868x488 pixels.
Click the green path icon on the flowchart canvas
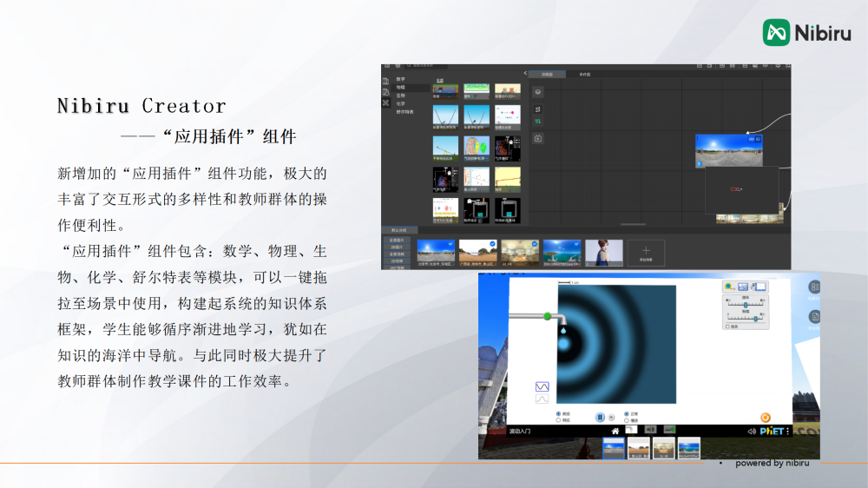538,121
